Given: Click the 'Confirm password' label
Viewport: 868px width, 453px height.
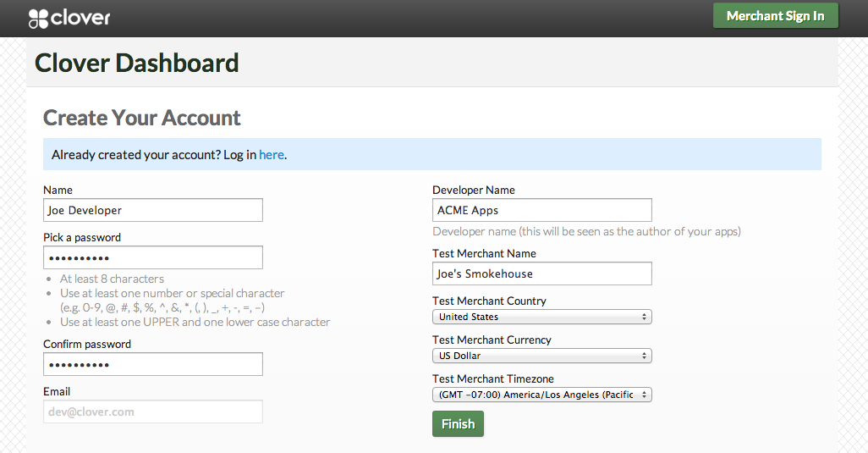Looking at the screenshot, I should pos(87,344).
